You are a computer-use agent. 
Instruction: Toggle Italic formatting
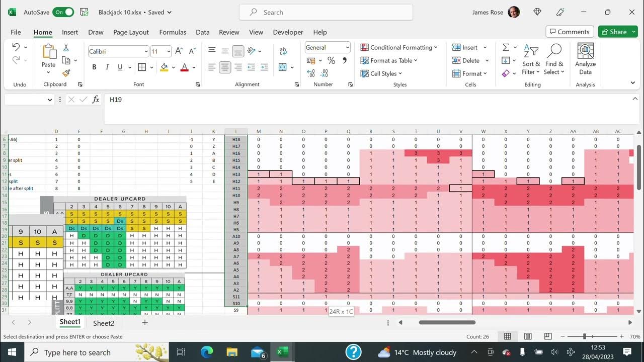107,67
